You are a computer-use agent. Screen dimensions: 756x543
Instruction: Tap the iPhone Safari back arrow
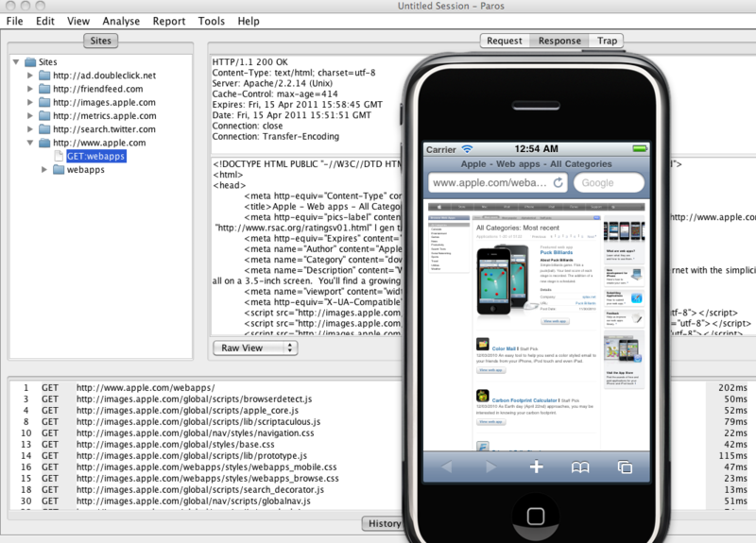coord(446,467)
